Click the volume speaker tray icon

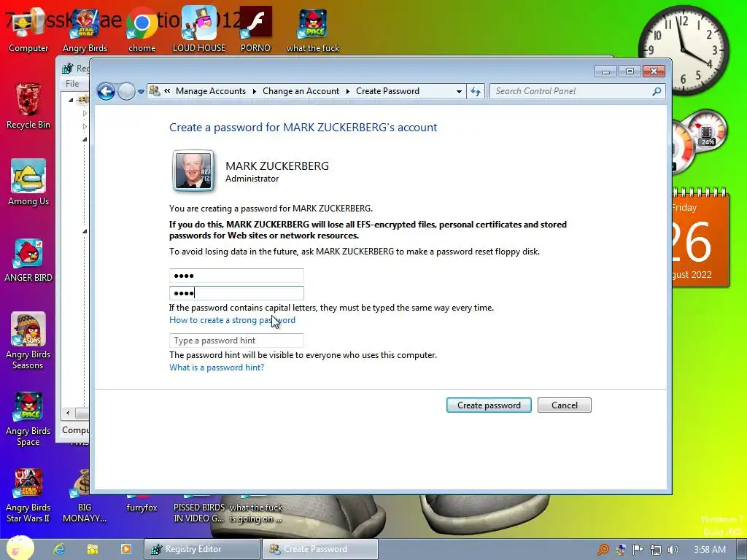click(x=673, y=550)
